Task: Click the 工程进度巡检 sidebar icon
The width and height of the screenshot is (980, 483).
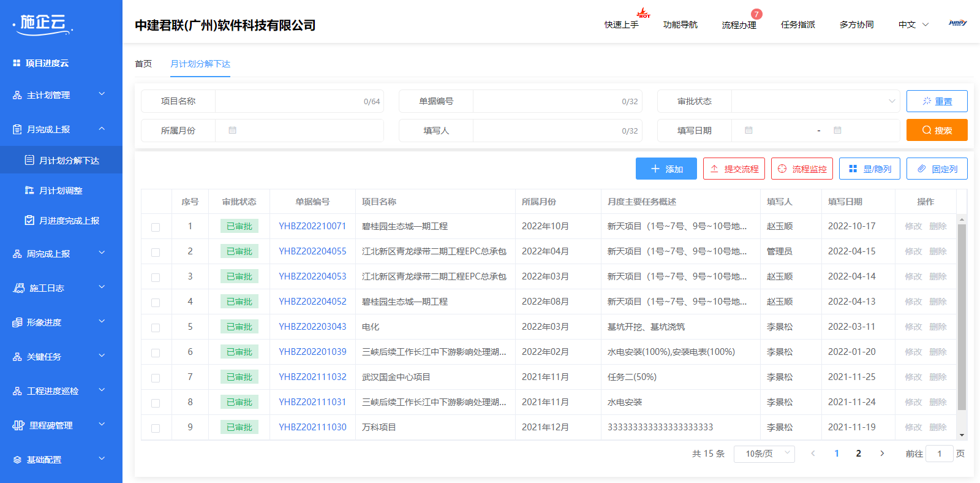Action: click(17, 391)
